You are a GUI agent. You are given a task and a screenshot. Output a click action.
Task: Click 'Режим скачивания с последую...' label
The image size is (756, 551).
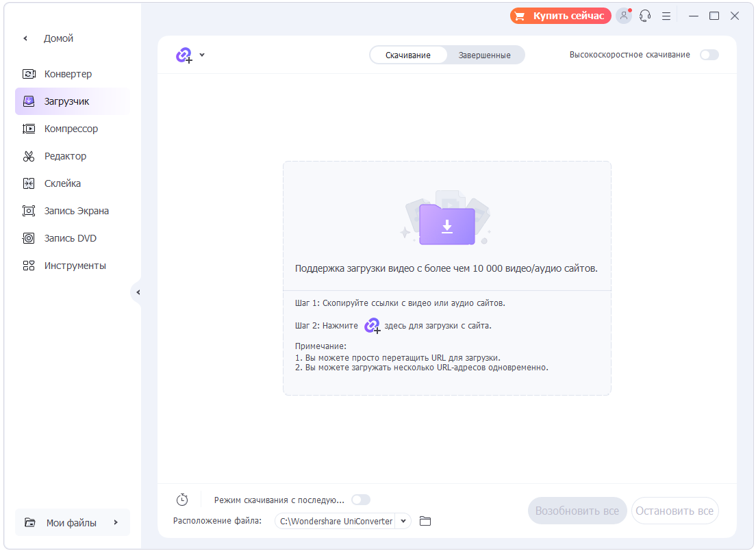279,500
